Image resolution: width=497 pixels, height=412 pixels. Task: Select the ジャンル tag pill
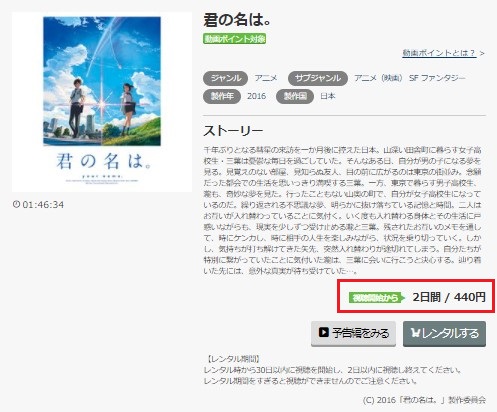point(225,78)
